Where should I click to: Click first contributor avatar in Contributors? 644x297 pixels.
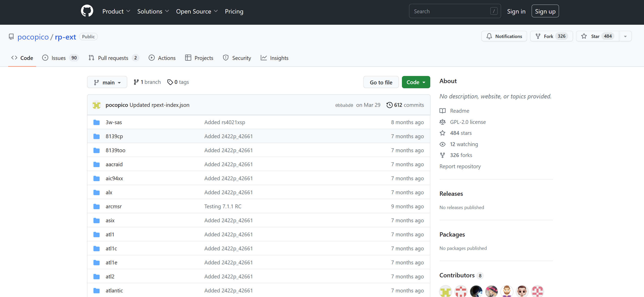(446, 291)
